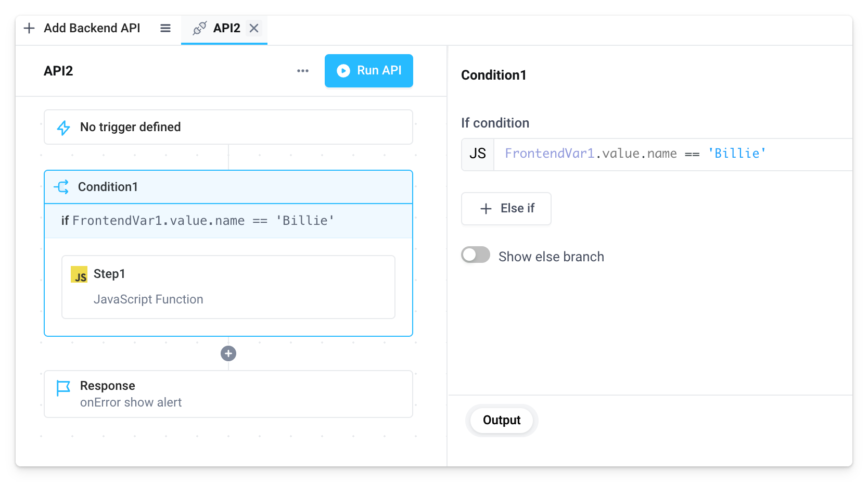868x482 pixels.
Task: Switch to the API2 tab
Action: pos(225,29)
